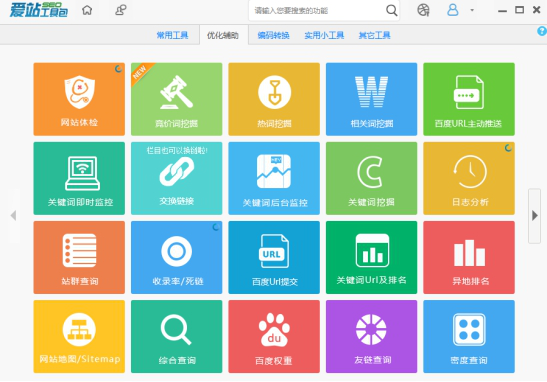Open 关键词后台监控 chart tile
547x382 pixels.
(x=274, y=178)
